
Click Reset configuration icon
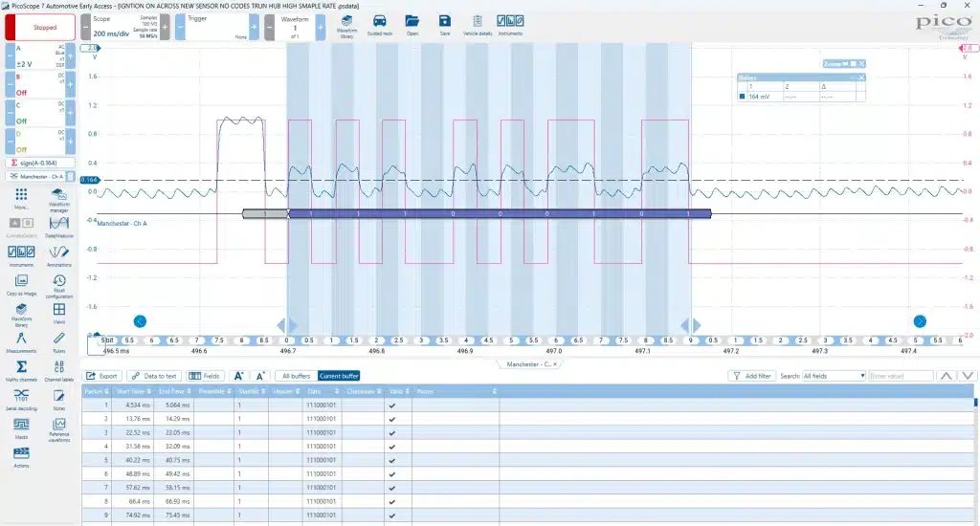click(x=58, y=286)
